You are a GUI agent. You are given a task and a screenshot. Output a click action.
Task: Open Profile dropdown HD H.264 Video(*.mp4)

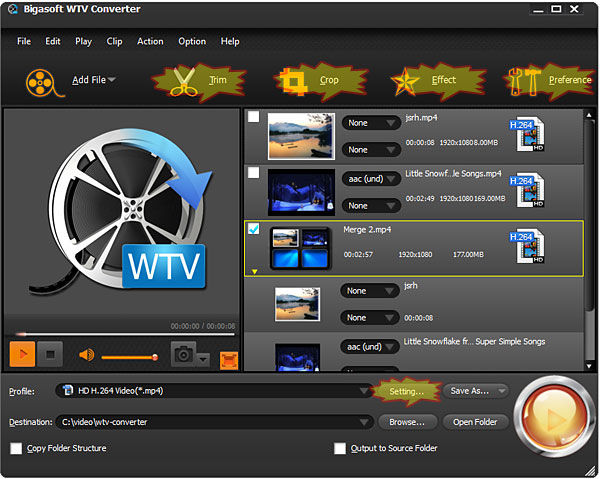coord(214,391)
